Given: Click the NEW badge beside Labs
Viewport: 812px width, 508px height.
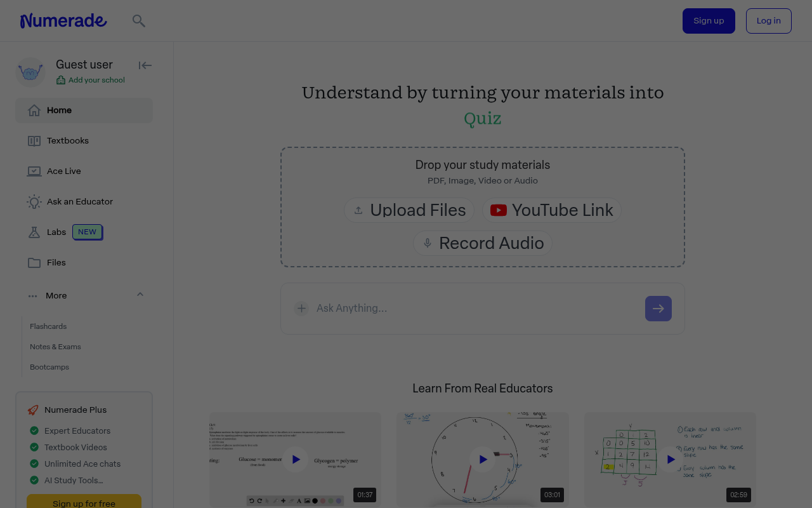Looking at the screenshot, I should pyautogui.click(x=88, y=232).
